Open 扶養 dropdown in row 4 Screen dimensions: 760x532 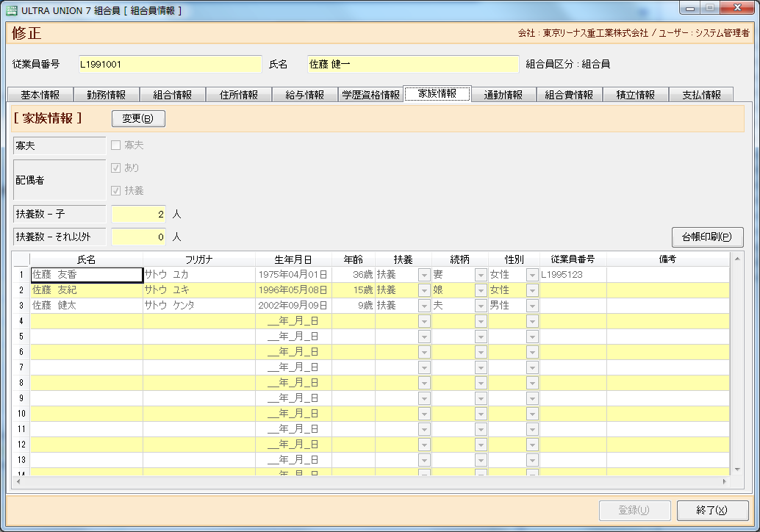coord(424,321)
